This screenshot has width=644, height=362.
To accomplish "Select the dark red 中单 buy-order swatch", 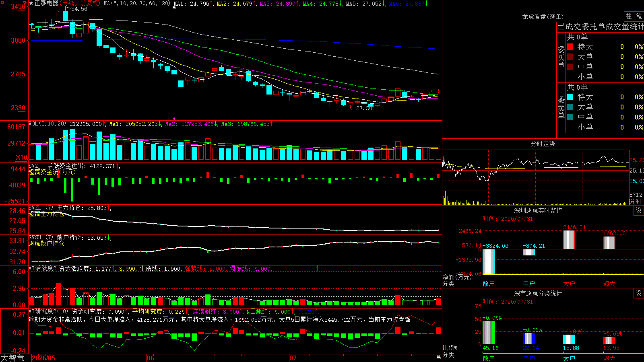I will [x=570, y=67].
